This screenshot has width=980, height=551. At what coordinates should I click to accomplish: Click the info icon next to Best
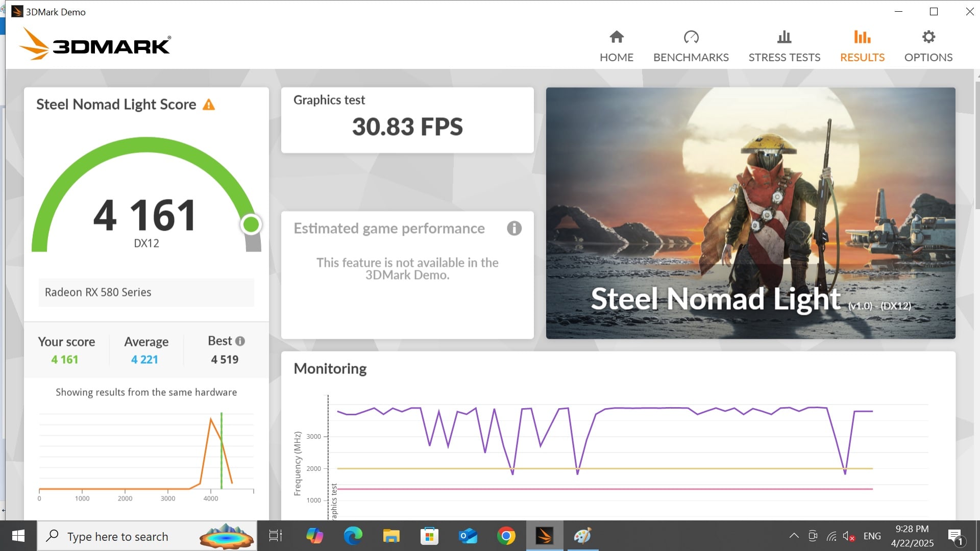coord(240,341)
